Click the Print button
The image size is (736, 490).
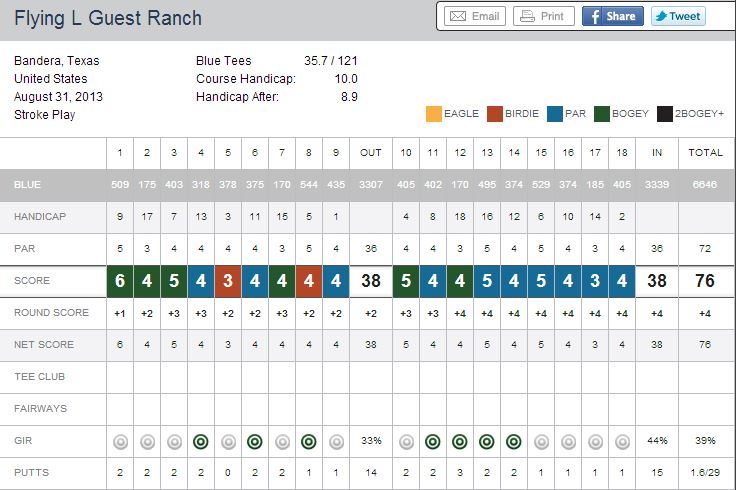tap(544, 16)
